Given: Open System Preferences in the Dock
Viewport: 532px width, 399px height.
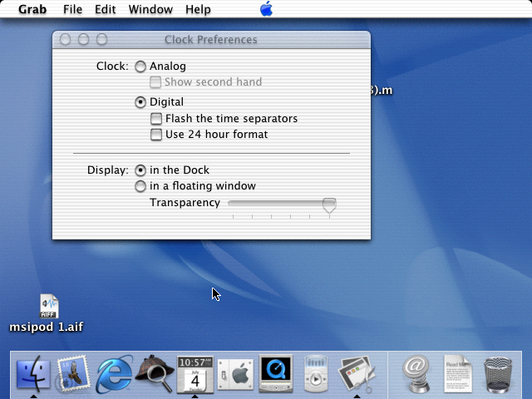Looking at the screenshot, I should tap(235, 375).
